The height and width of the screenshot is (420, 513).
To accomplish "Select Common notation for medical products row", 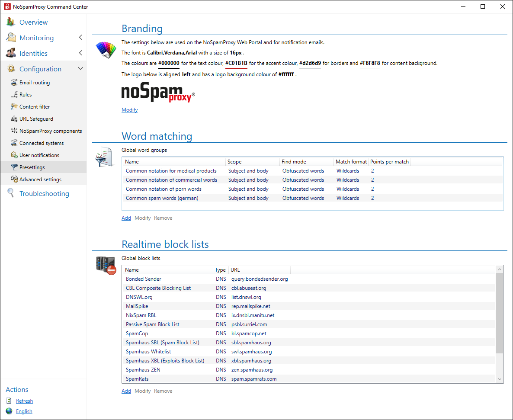I will click(x=312, y=171).
